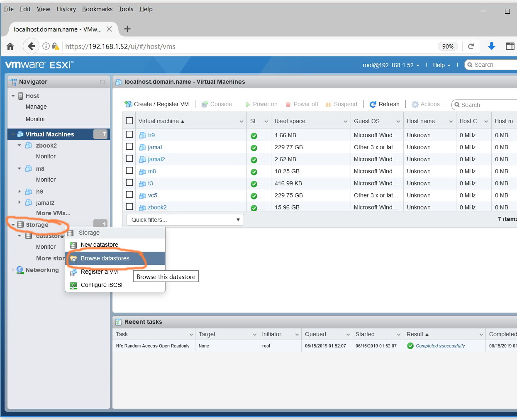Tick the checkbox beside the m8 virtual machine
Screen dimensions: 517x420
129,171
